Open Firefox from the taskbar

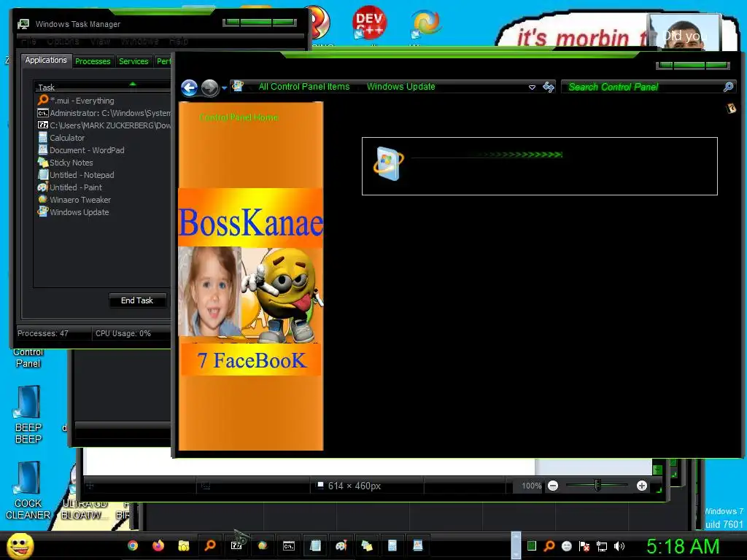[158, 545]
